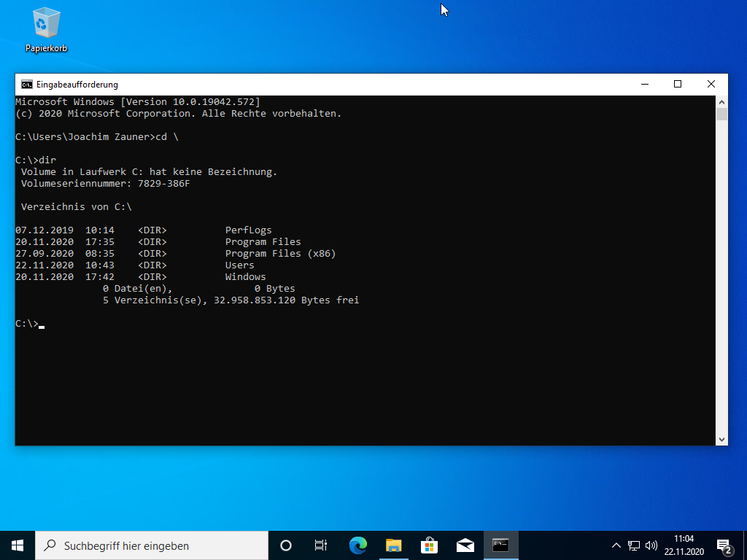The width and height of the screenshot is (747, 560).
Task: Click the taskbar search box 'Suchbegriff hier eingeben'
Action: (153, 545)
